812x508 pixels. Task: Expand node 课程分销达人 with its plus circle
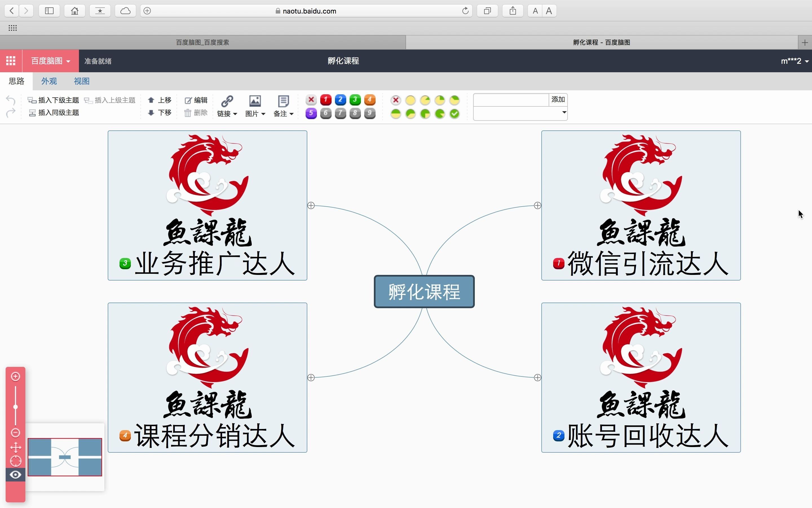(311, 378)
